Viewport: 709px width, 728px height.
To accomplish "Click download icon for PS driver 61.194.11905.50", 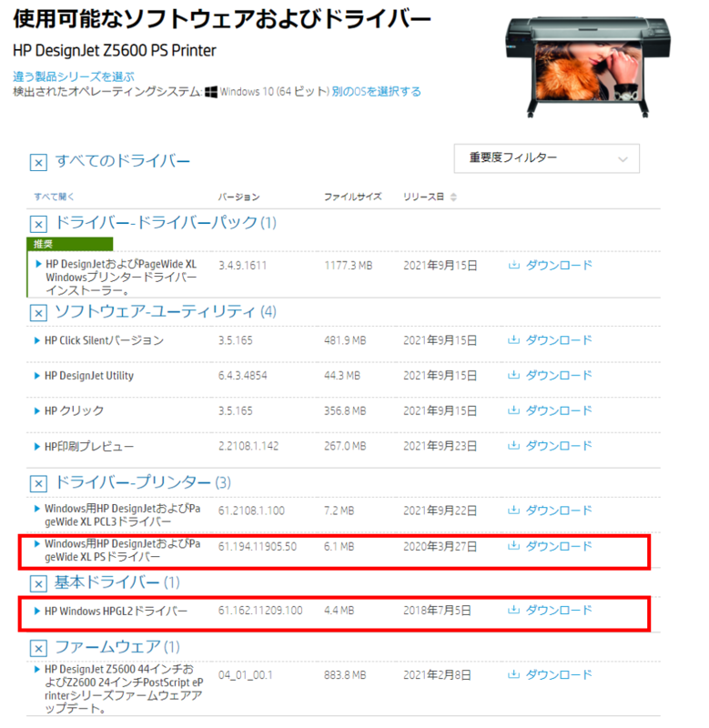I will (x=513, y=545).
